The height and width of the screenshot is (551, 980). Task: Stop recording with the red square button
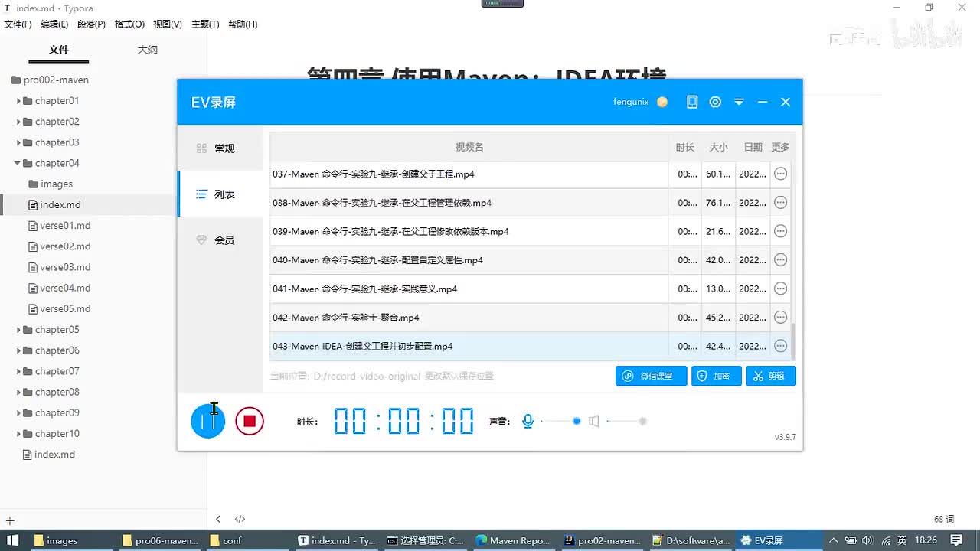(250, 421)
